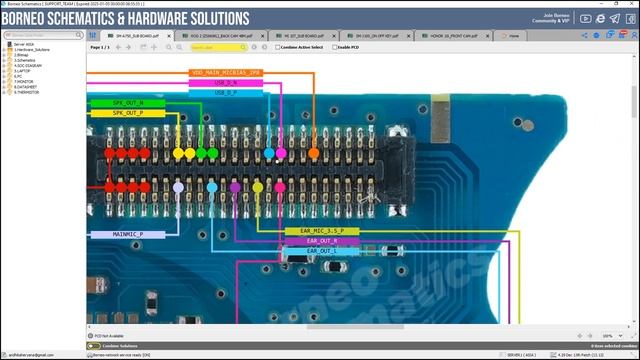Toggle the Combine Solutions switch
The height and width of the screenshot is (360, 640).
(93, 346)
